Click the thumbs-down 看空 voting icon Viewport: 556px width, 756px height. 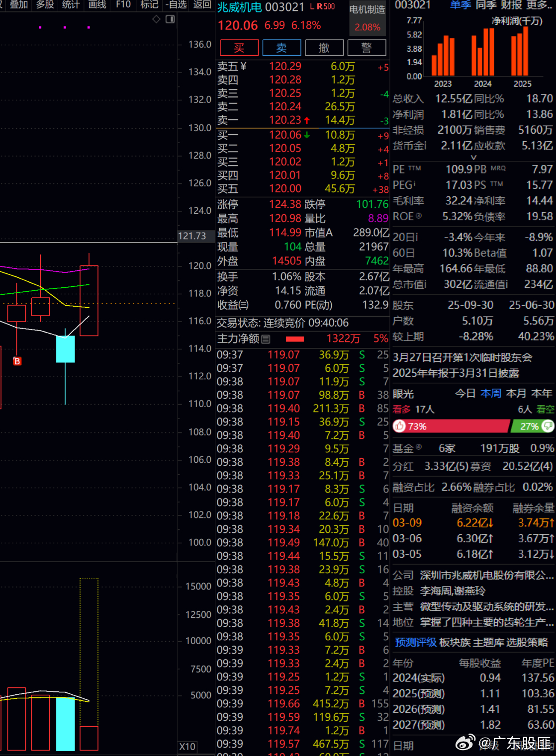547,426
